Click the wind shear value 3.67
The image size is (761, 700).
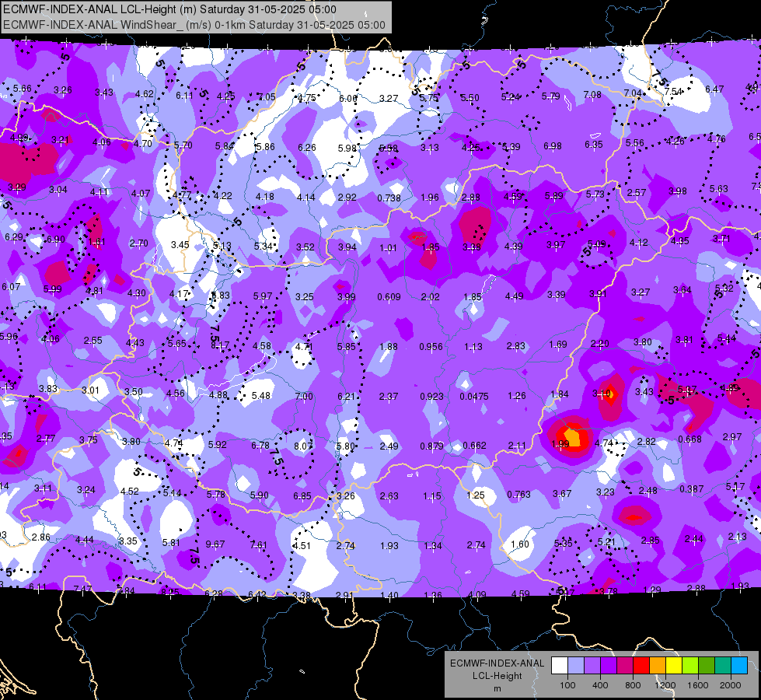point(562,494)
